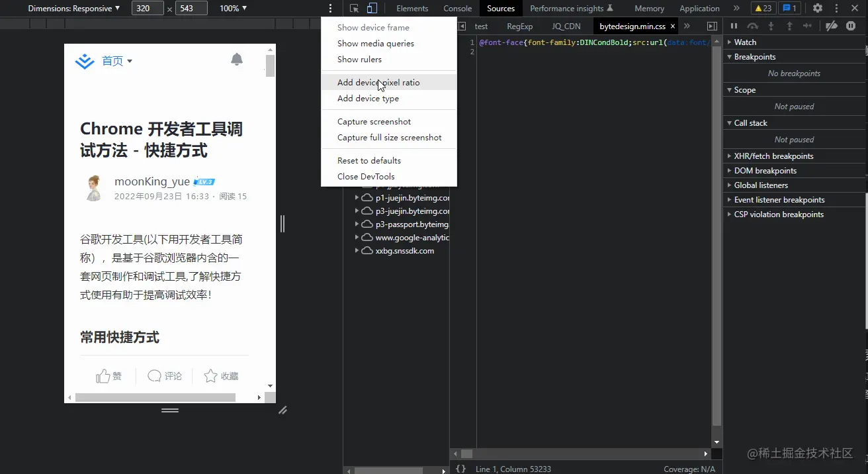Show more DevTools panel tabs
This screenshot has height=474, width=868.
pos(736,9)
